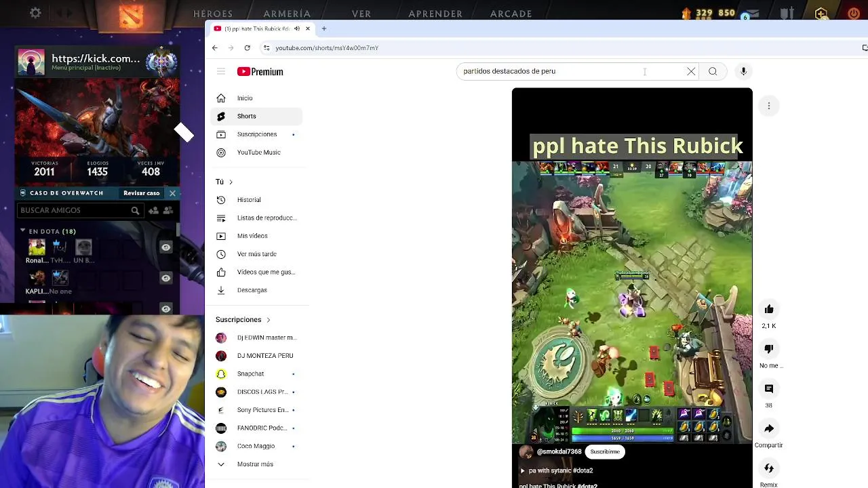Click Revisar caso button
The width and height of the screenshot is (868, 488).
[142, 193]
